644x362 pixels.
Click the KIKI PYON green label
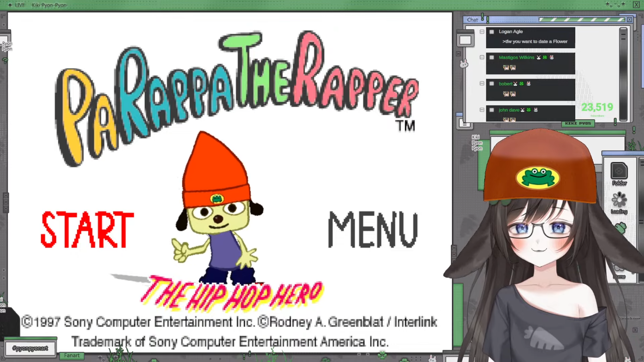pyautogui.click(x=578, y=123)
